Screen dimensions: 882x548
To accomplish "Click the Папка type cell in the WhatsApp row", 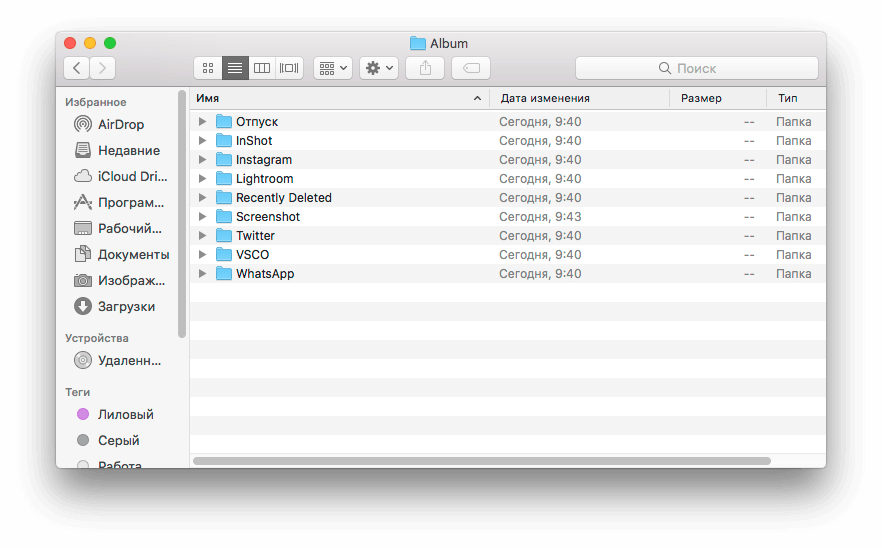I will click(794, 274).
